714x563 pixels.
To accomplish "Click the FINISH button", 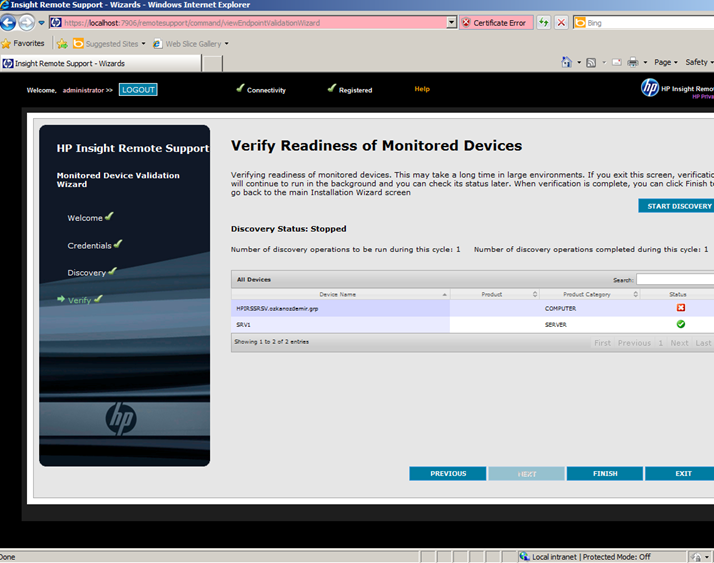I will [x=605, y=474].
